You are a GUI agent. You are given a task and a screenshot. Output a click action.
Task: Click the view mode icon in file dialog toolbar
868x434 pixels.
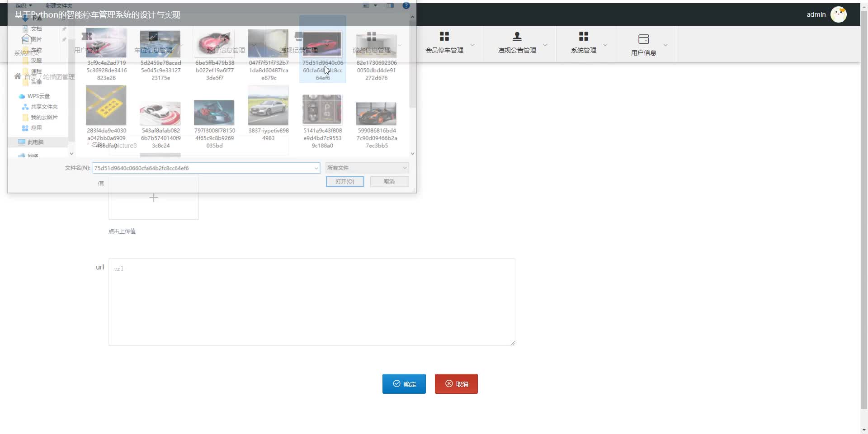click(366, 6)
